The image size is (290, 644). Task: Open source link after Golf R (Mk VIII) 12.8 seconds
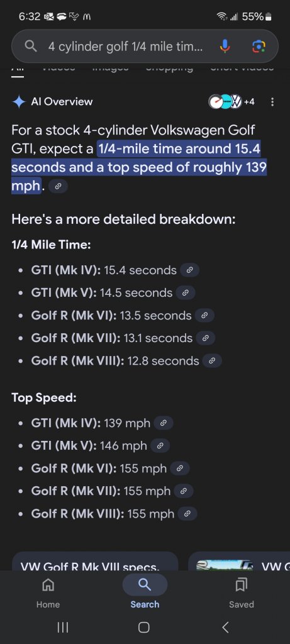coord(212,361)
